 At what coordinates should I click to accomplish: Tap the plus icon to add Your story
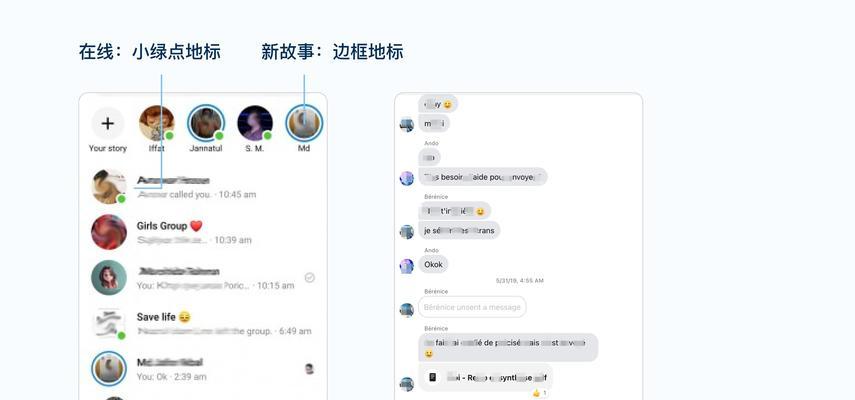107,124
